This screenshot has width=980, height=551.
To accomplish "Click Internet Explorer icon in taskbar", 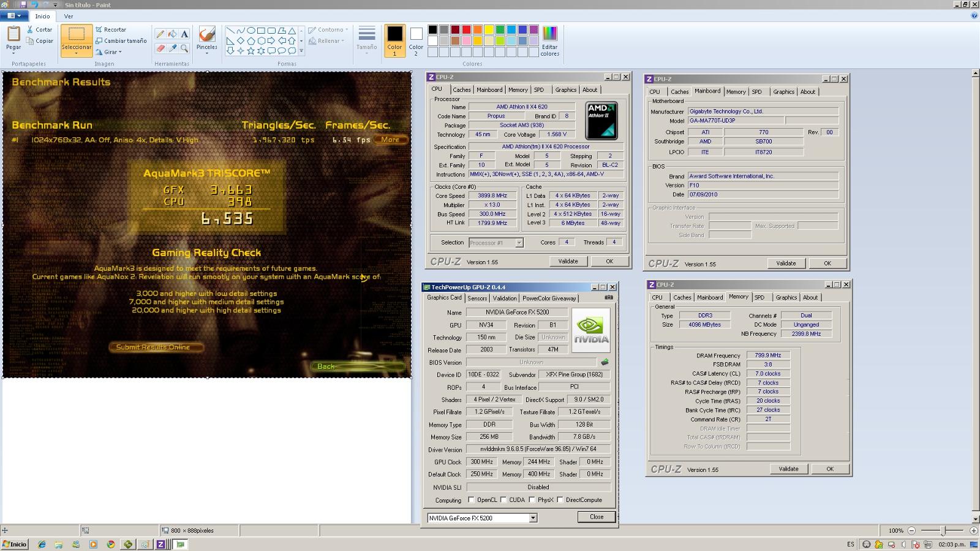I will 42,544.
